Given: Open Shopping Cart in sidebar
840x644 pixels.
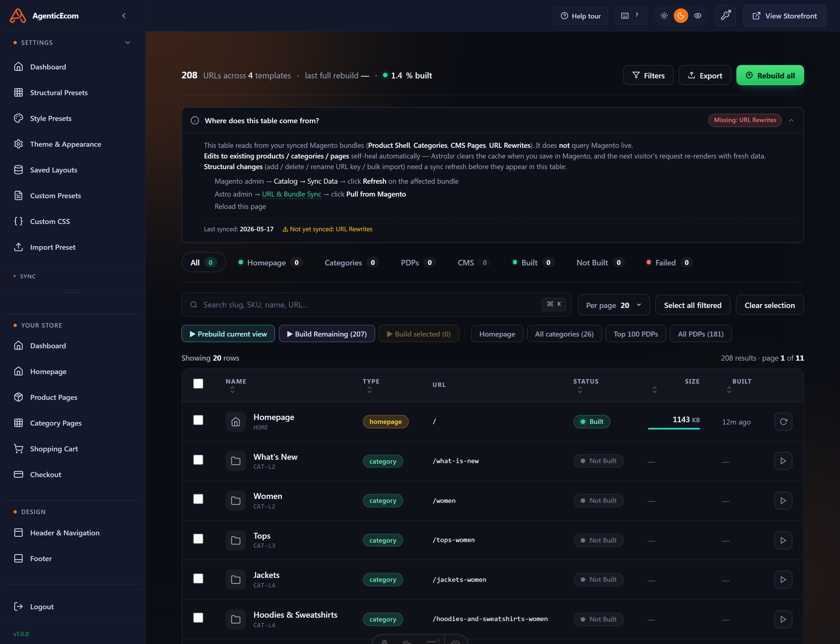Looking at the screenshot, I should coord(73,449).
